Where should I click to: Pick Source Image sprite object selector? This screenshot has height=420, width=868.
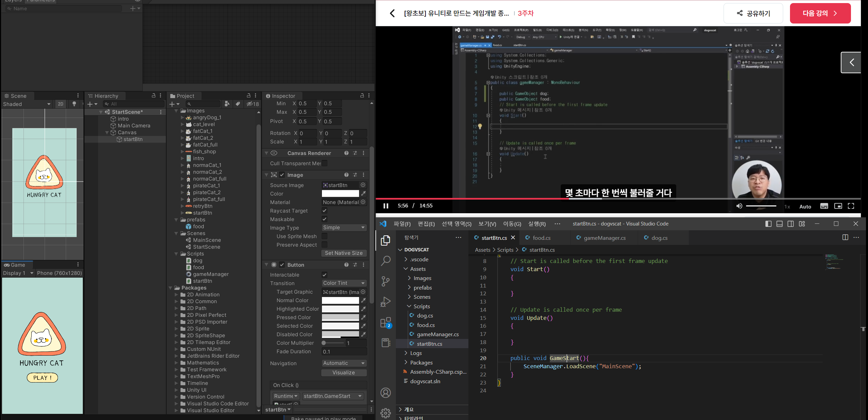pos(363,185)
